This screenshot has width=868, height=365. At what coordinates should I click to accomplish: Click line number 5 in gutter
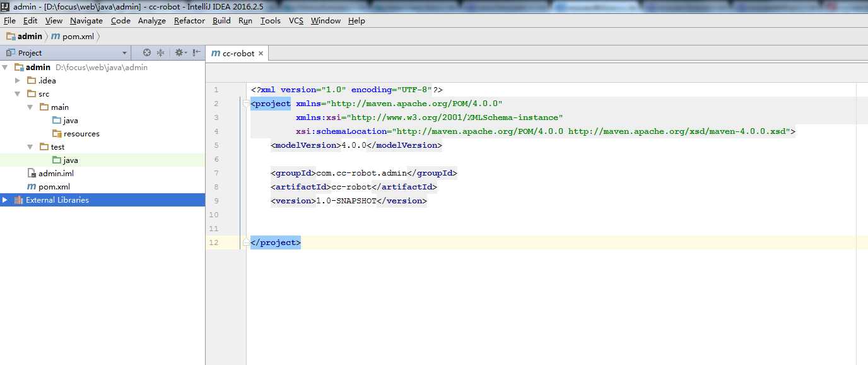coord(216,145)
